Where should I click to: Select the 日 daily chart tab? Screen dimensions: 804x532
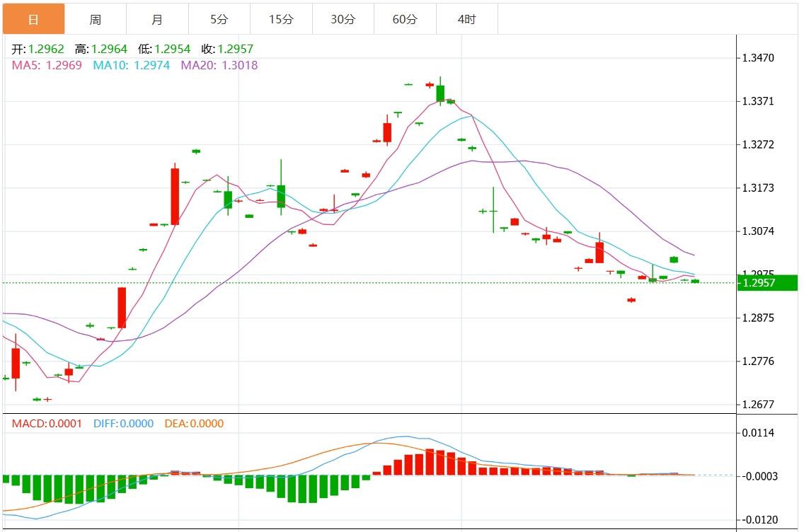[x=33, y=19]
